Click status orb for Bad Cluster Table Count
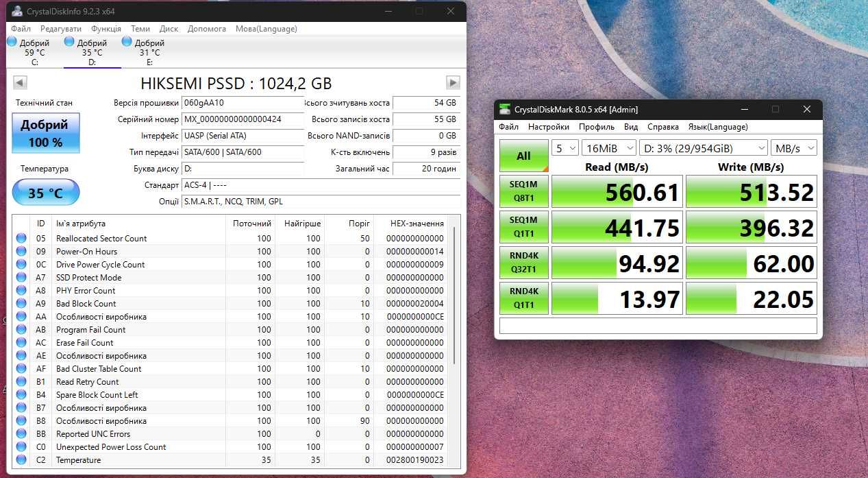The height and width of the screenshot is (478, 868). coord(21,369)
